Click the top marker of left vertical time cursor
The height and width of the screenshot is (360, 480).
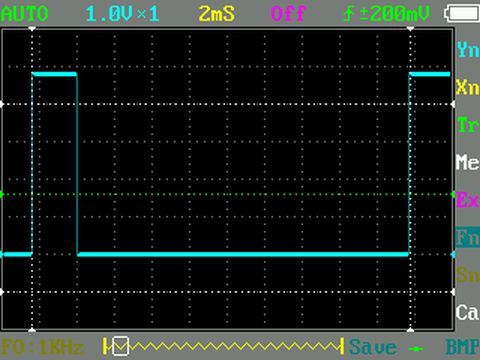pos(32,29)
